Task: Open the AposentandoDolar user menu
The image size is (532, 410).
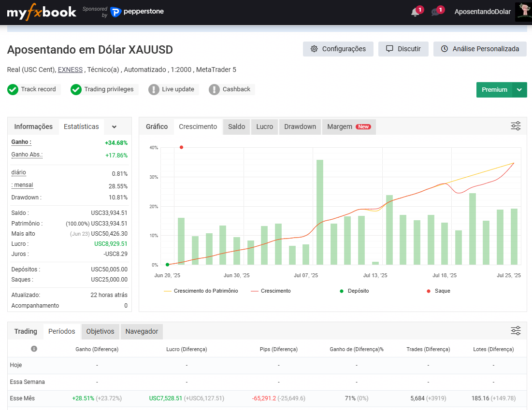Action: [x=482, y=12]
